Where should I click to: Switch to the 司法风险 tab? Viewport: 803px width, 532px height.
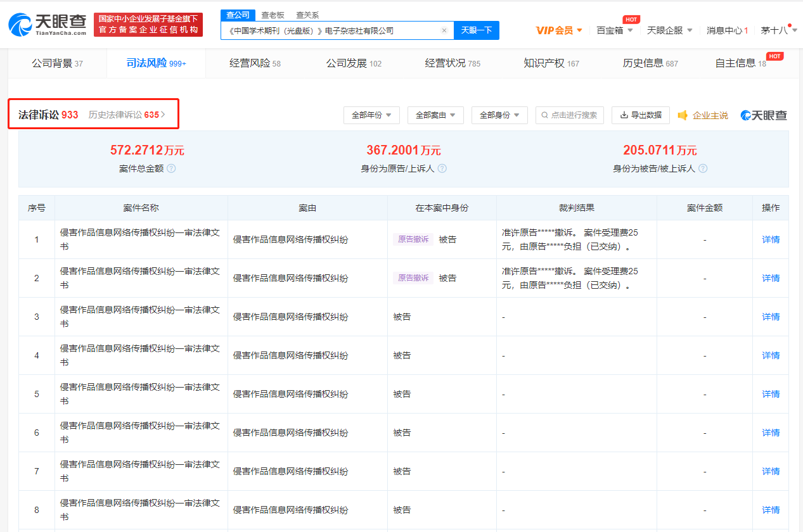[157, 63]
